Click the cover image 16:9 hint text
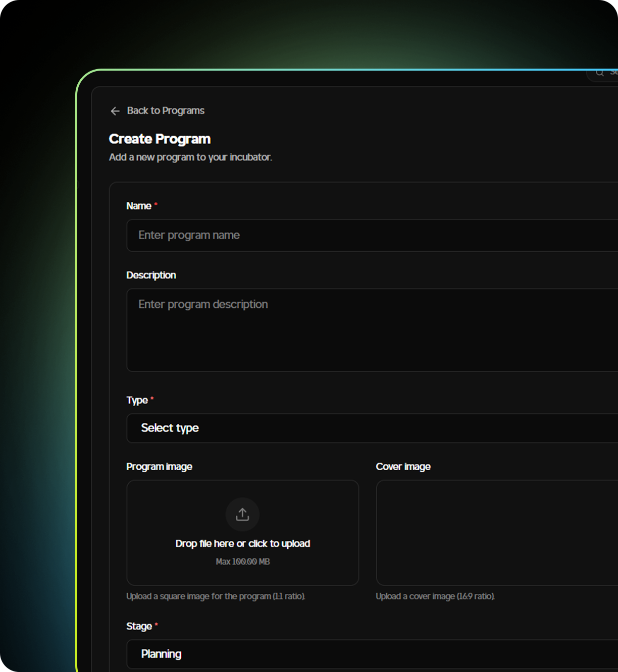 point(435,596)
